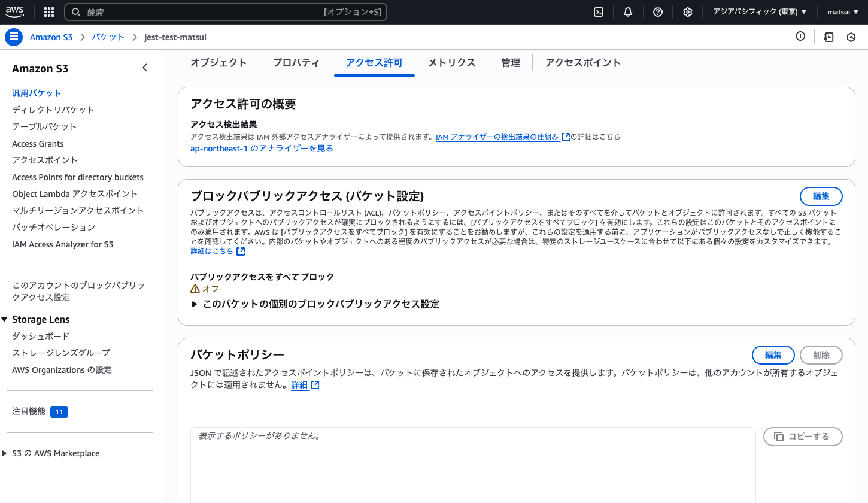Collapse navigation with the hamburger menu icon
868x503 pixels.
click(x=13, y=37)
